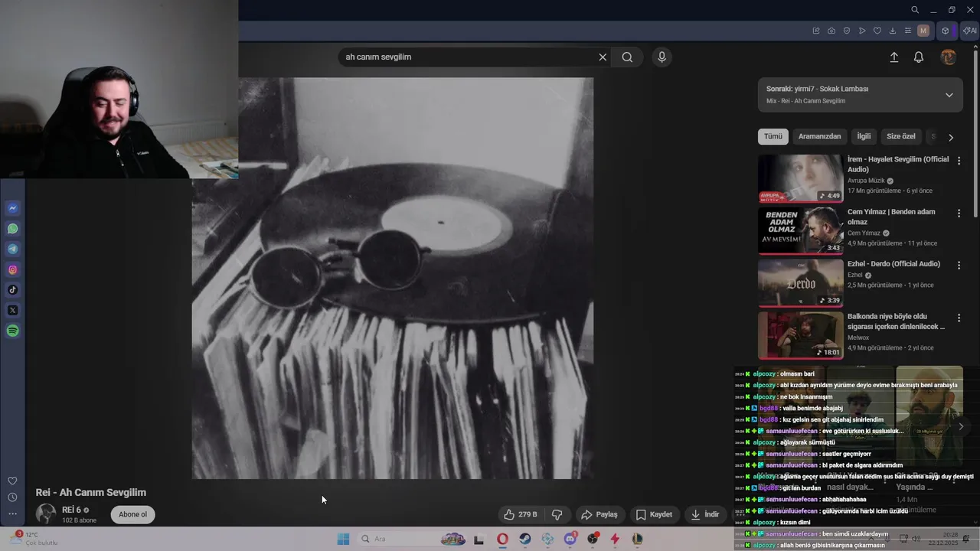Open Opera AI assistant button
Image resolution: width=980 pixels, height=551 pixels.
tap(969, 31)
